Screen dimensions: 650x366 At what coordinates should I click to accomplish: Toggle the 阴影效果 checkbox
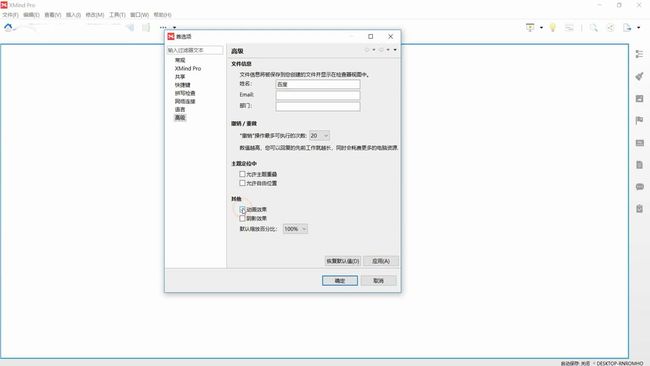click(243, 218)
